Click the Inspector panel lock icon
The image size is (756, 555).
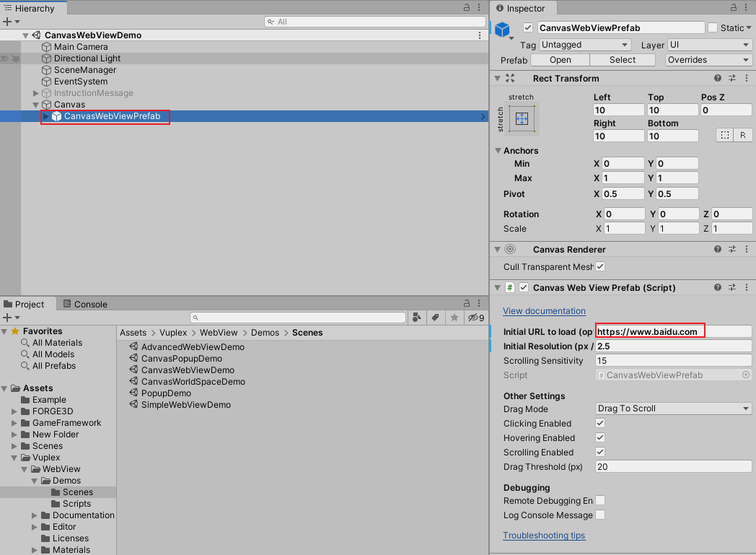click(x=734, y=7)
